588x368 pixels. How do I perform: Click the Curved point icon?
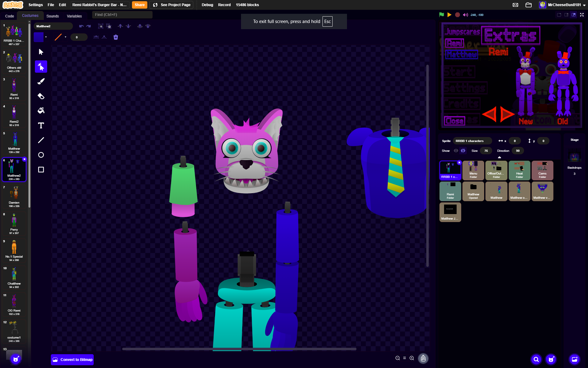point(96,37)
